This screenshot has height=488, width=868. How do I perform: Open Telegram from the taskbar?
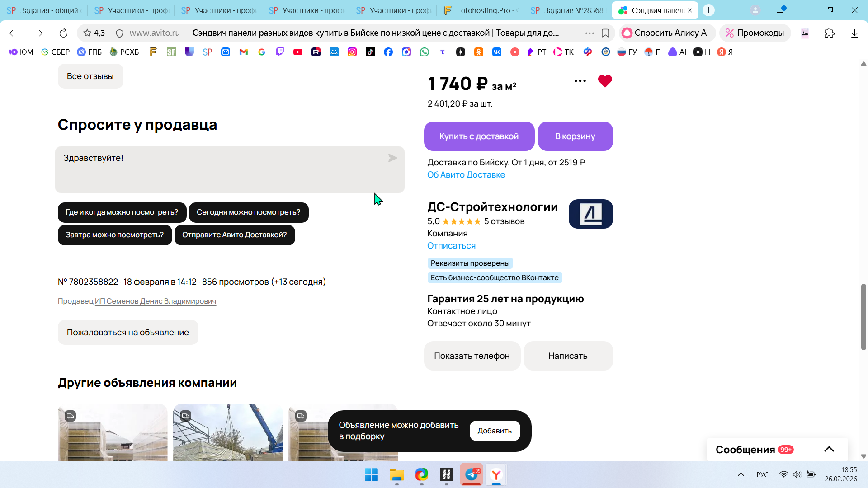coord(471,474)
